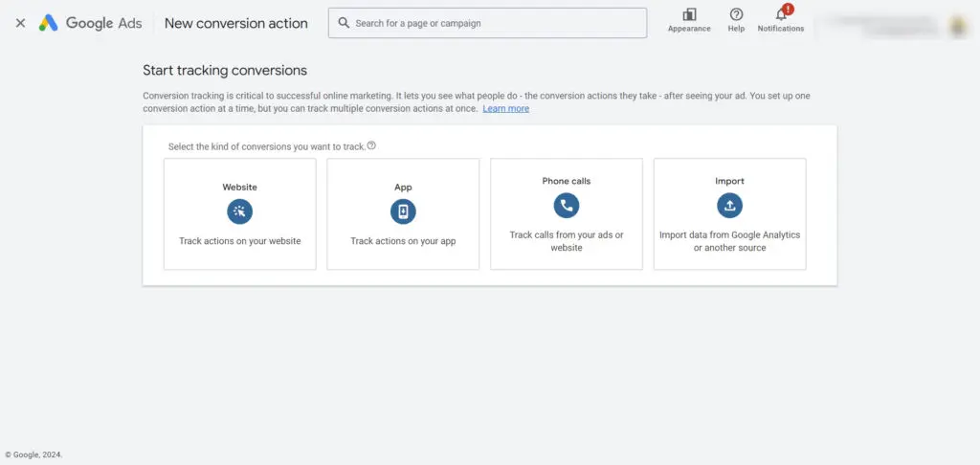
Task: Close the New conversion action page
Action: [21, 23]
